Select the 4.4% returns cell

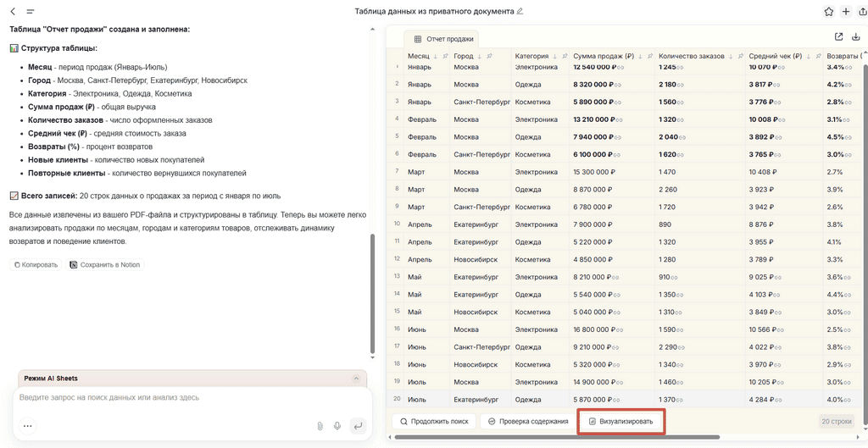coord(843,295)
